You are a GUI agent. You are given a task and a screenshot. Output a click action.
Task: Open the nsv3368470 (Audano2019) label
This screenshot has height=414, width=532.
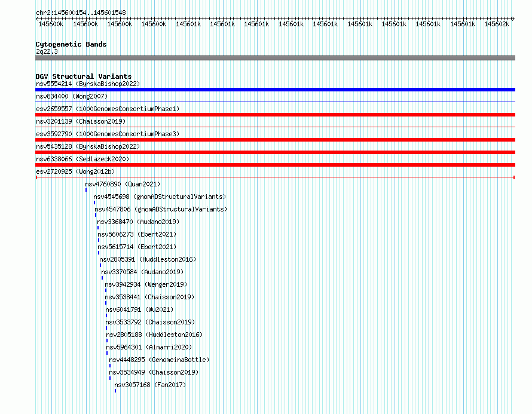point(138,222)
